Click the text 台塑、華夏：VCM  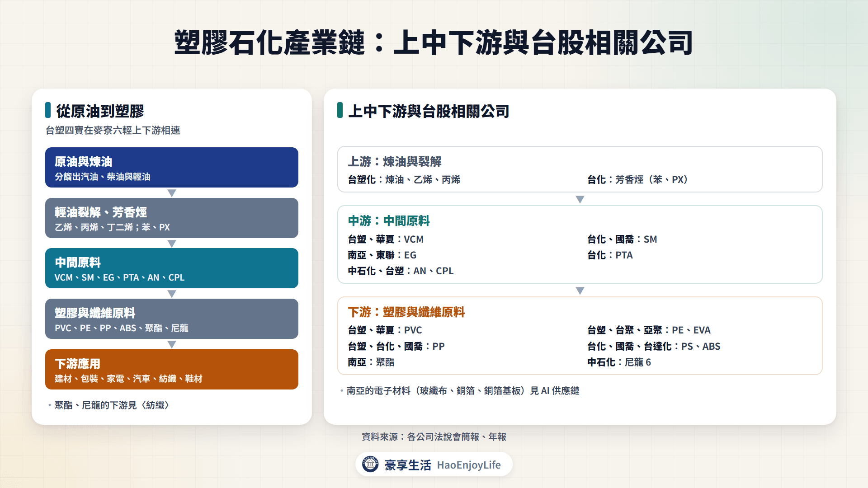click(386, 239)
